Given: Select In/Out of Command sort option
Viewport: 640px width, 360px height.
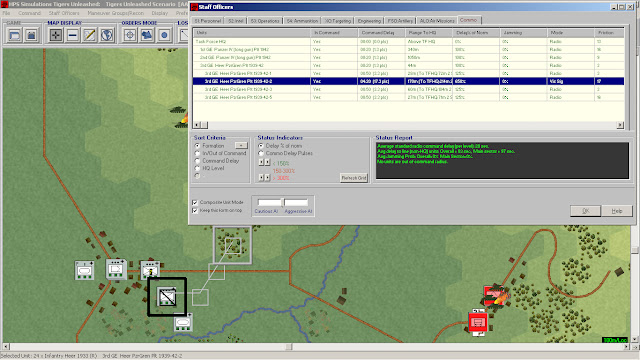Looking at the screenshot, I should [x=197, y=153].
